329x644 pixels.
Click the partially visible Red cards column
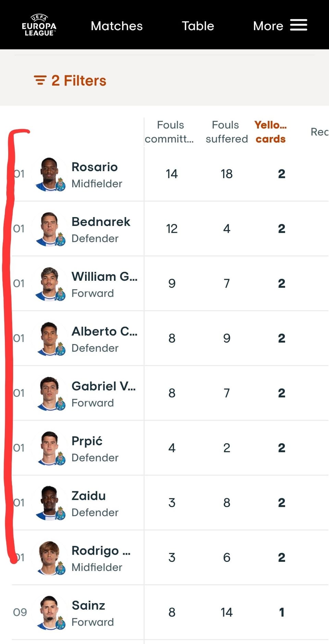319,132
